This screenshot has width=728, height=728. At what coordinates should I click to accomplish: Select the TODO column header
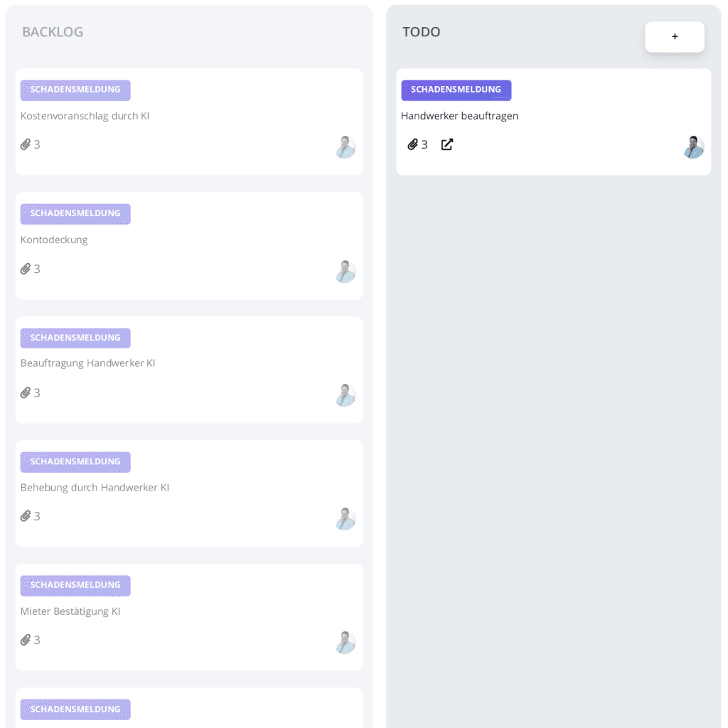click(421, 32)
